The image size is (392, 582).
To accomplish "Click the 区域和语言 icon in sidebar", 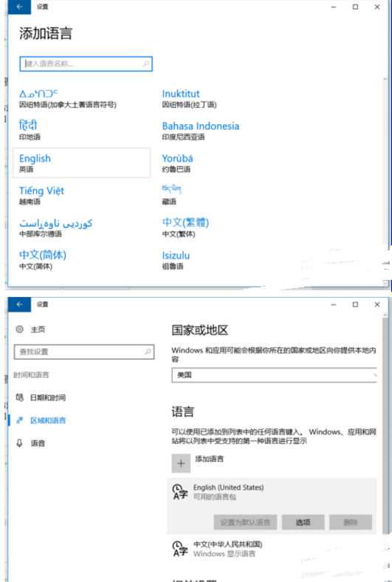I will 20,420.
